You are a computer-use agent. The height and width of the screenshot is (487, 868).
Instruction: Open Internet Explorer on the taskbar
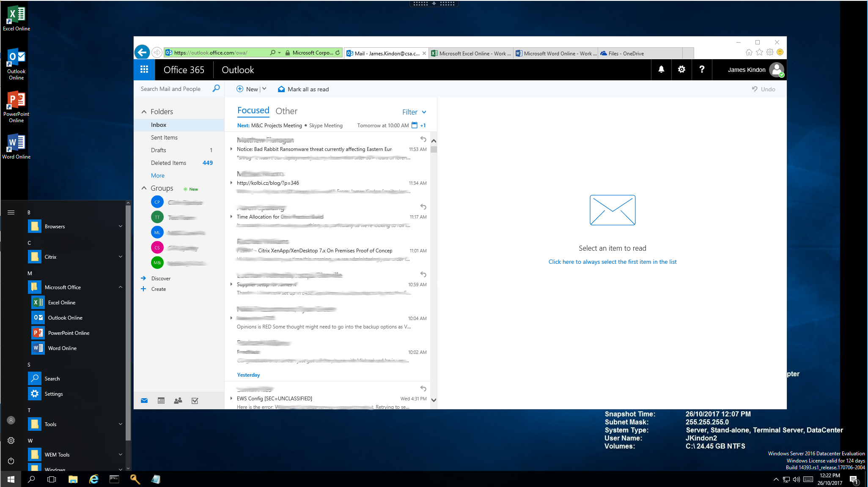[94, 479]
